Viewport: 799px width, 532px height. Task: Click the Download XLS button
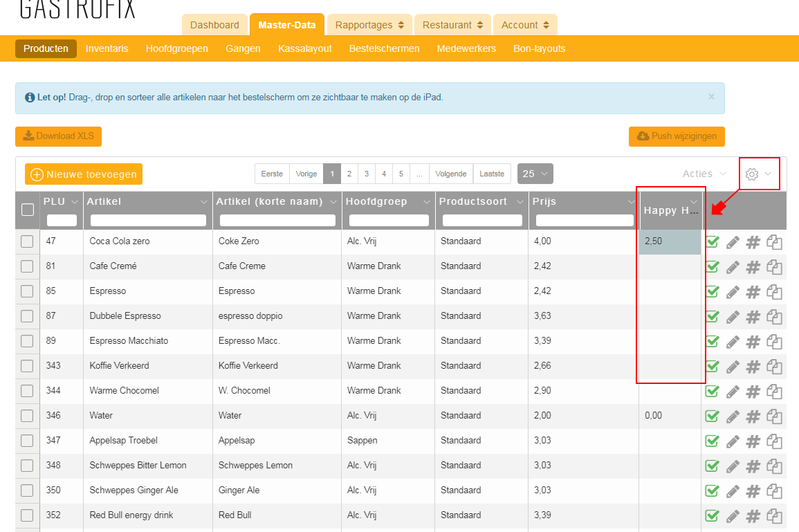[58, 136]
